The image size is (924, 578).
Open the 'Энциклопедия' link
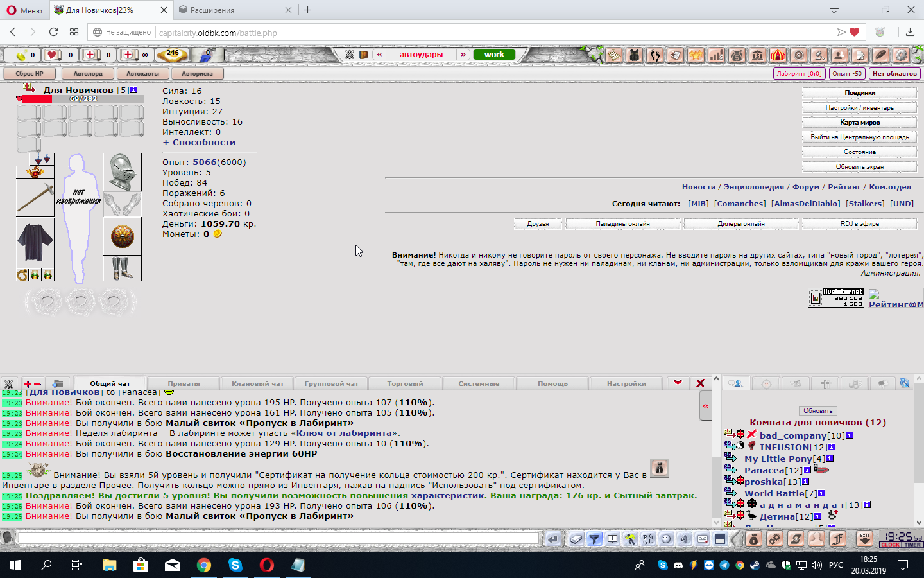(x=753, y=187)
